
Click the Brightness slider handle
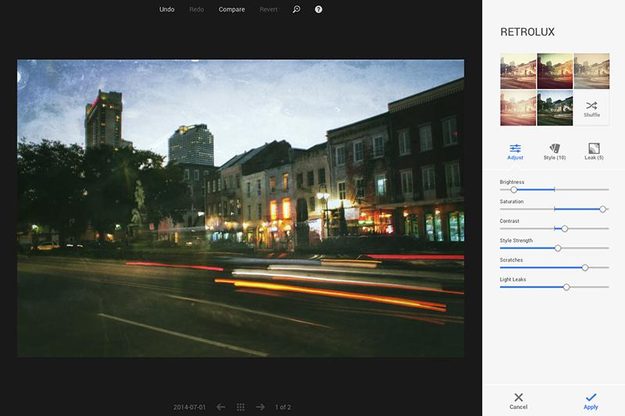tap(514, 190)
